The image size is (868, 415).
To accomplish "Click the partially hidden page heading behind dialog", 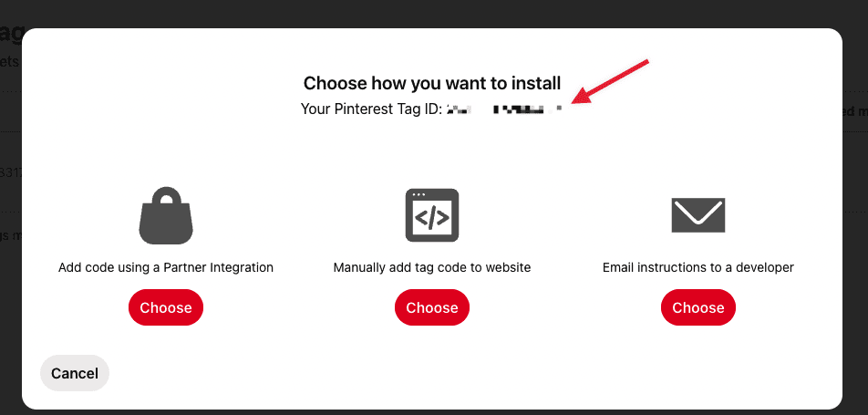I will point(11,33).
